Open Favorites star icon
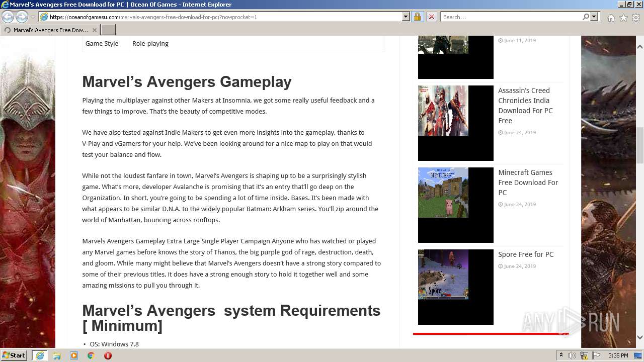The image size is (644, 362). pos(623,18)
